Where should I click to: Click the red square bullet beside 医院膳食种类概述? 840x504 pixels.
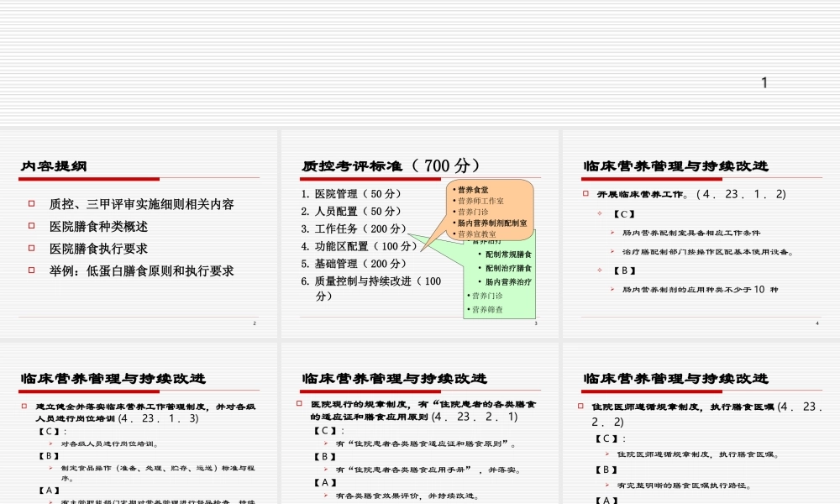[x=31, y=226]
